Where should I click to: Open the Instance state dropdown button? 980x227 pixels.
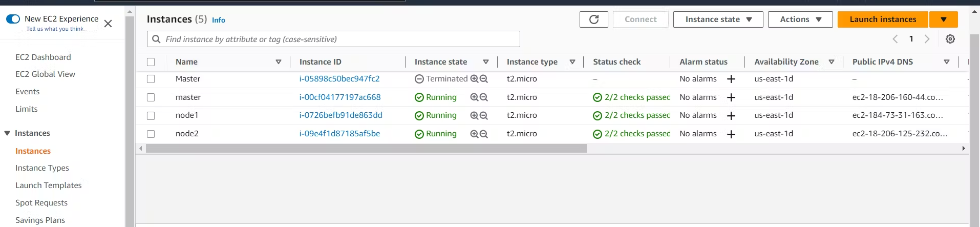click(718, 19)
